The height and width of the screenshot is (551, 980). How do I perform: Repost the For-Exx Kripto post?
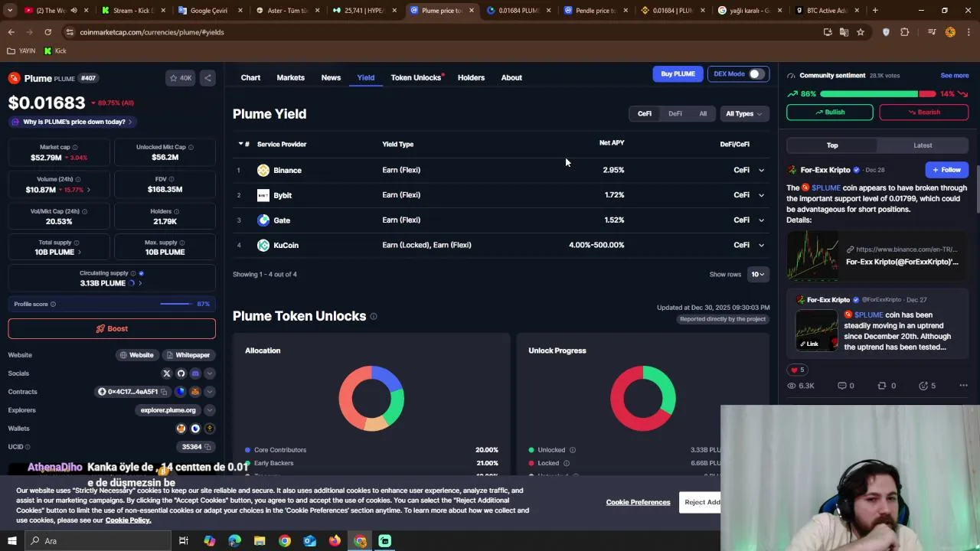[881, 386]
